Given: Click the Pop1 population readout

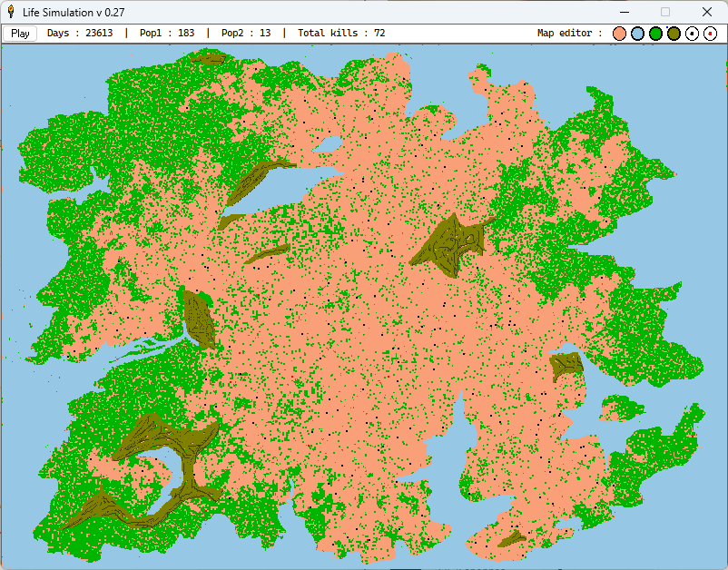Looking at the screenshot, I should click(167, 34).
